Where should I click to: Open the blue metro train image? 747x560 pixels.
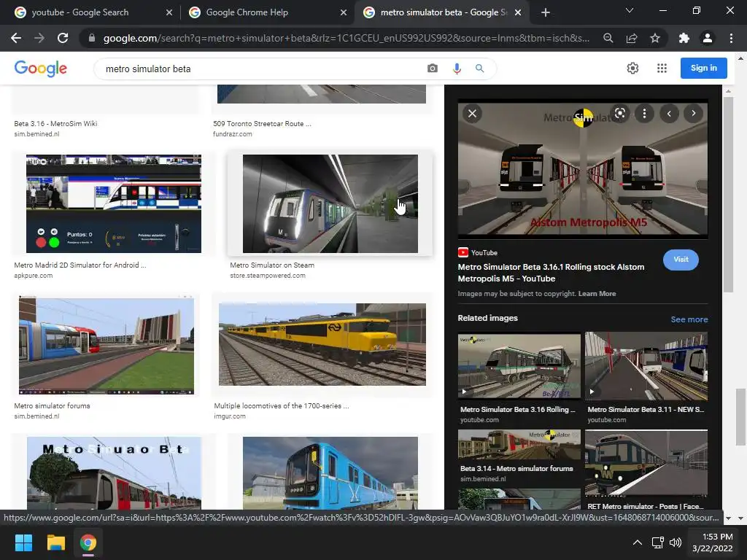pyautogui.click(x=330, y=473)
